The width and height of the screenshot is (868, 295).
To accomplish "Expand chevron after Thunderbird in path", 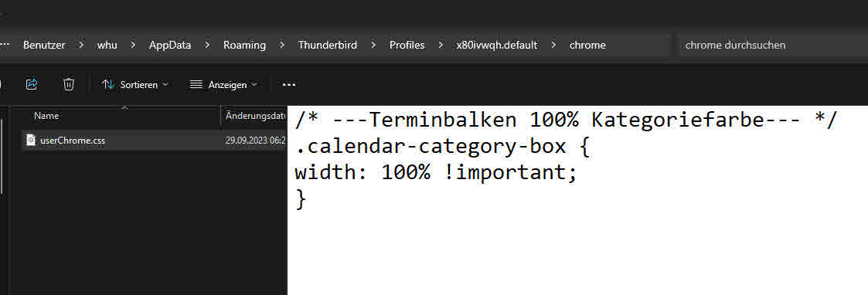I will pos(374,46).
